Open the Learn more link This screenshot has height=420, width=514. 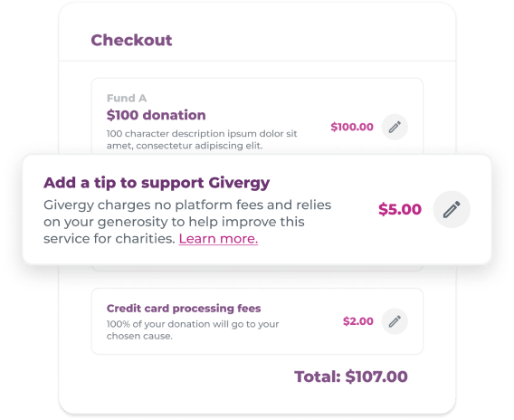(218, 239)
